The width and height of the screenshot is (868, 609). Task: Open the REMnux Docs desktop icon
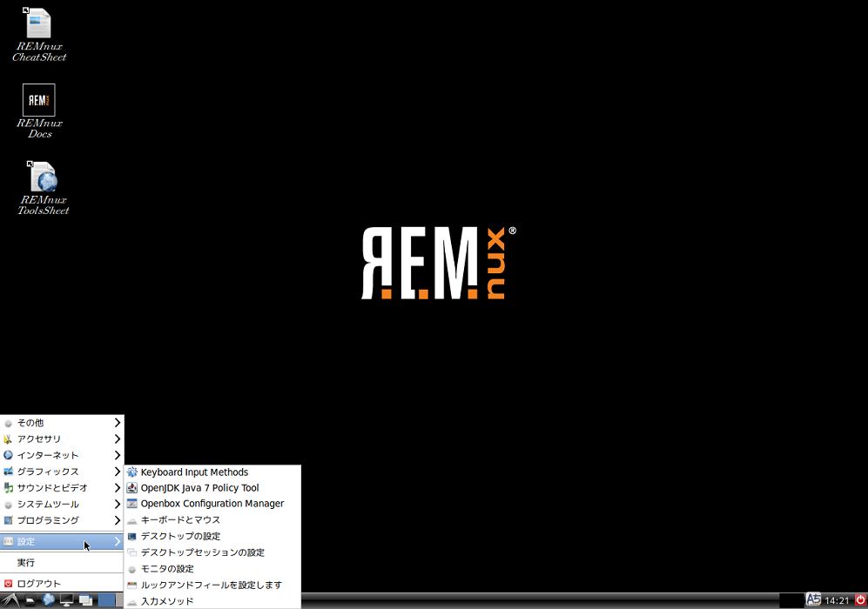tap(39, 111)
